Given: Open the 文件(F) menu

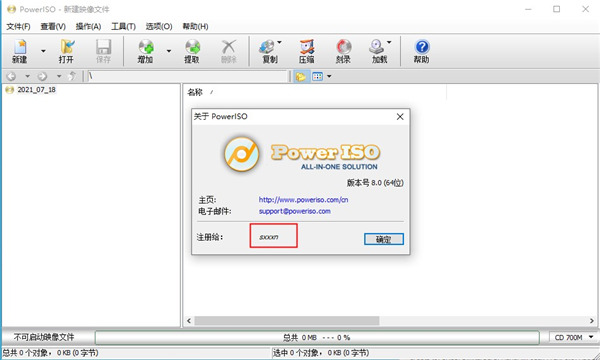Looking at the screenshot, I should 18,26.
